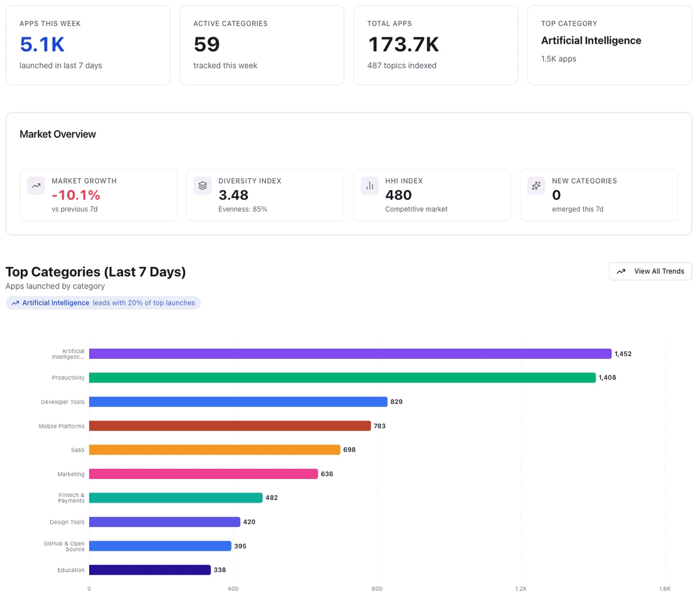Click the 173.7K total apps value

click(x=404, y=44)
